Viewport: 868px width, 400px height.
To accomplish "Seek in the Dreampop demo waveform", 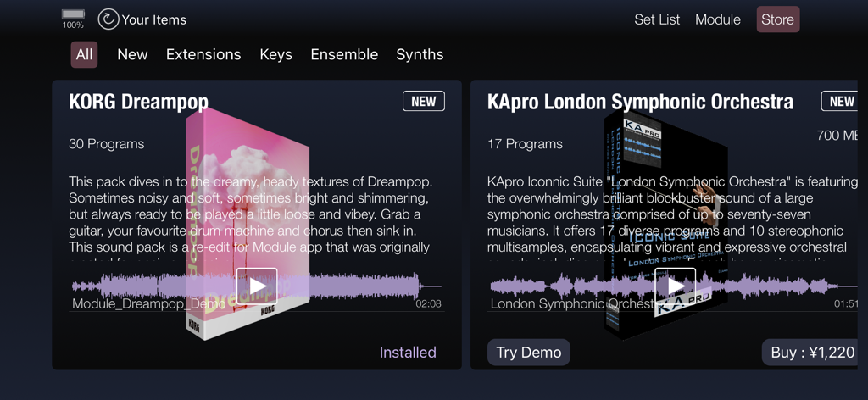I will click(256, 286).
